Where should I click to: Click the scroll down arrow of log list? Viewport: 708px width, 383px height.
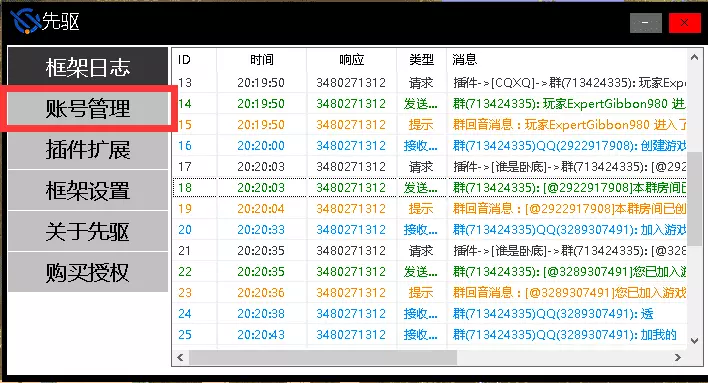click(x=694, y=341)
